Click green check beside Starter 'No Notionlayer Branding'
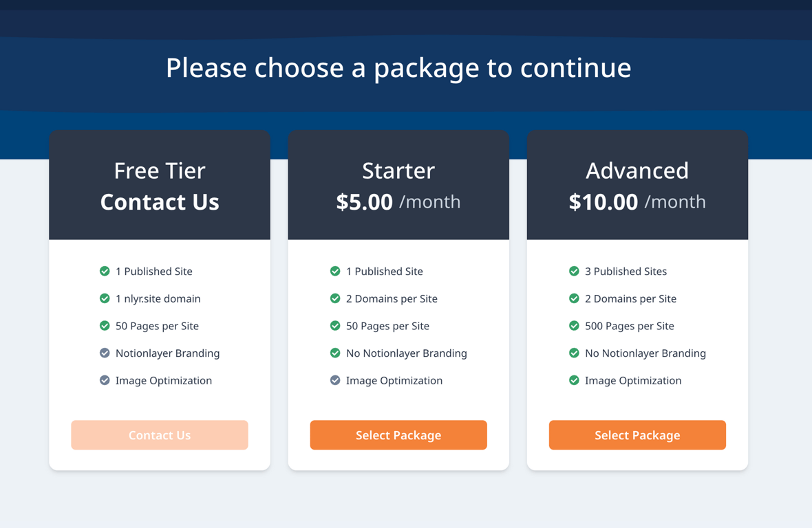 (x=335, y=353)
